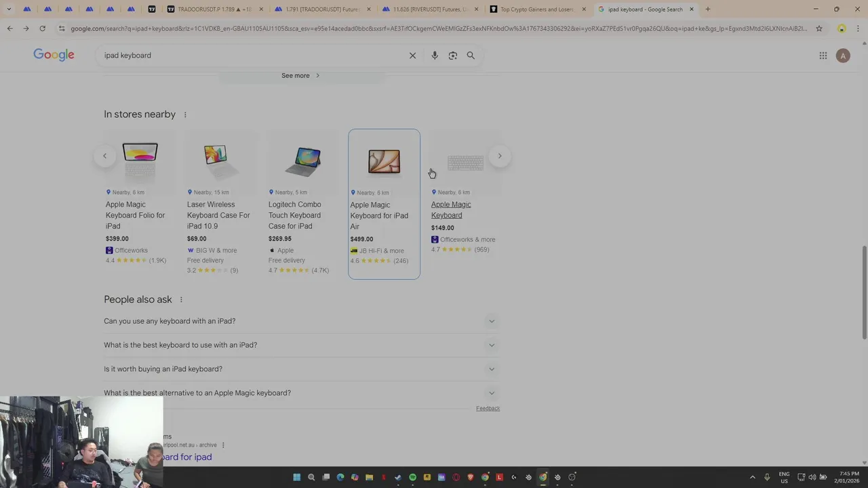The width and height of the screenshot is (868, 488).
Task: Send feedback via the Feedback link
Action: [488, 409]
